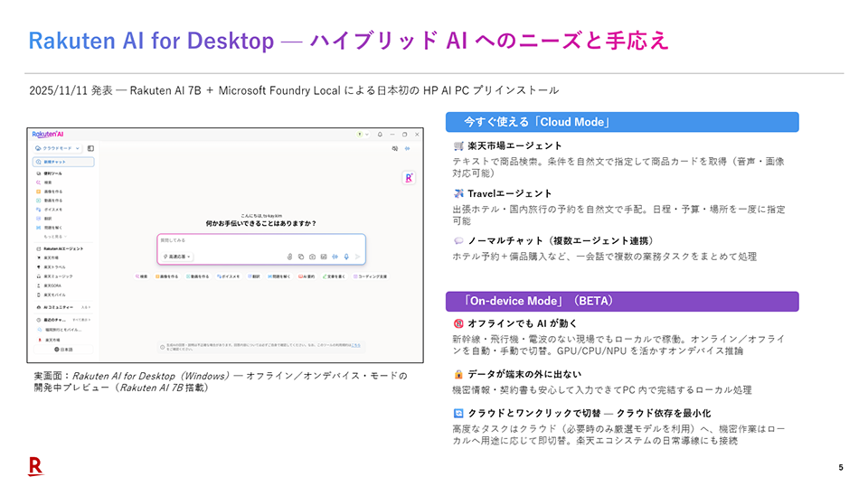Open the 楽天GORA agent
Image resolution: width=868 pixels, height=486 pixels.
(49, 285)
